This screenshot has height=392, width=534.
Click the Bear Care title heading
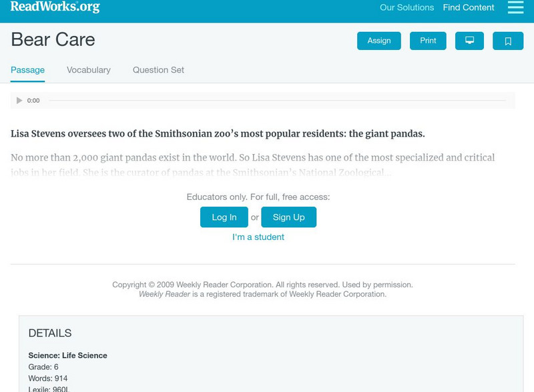point(53,40)
